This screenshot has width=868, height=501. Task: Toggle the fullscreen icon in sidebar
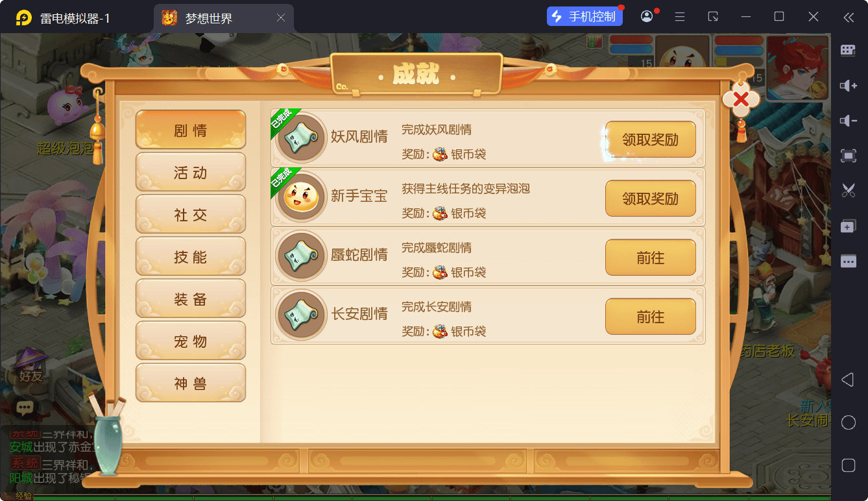(x=848, y=156)
